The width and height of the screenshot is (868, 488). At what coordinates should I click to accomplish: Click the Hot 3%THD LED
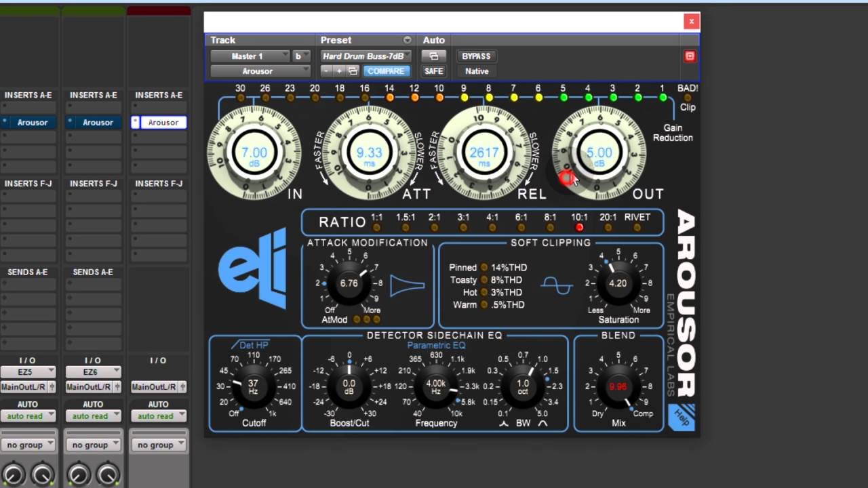click(484, 292)
